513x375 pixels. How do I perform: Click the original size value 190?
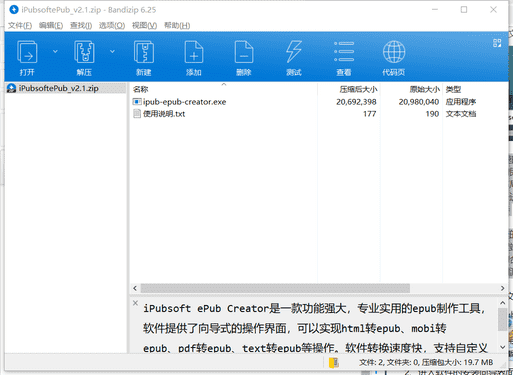coord(432,114)
